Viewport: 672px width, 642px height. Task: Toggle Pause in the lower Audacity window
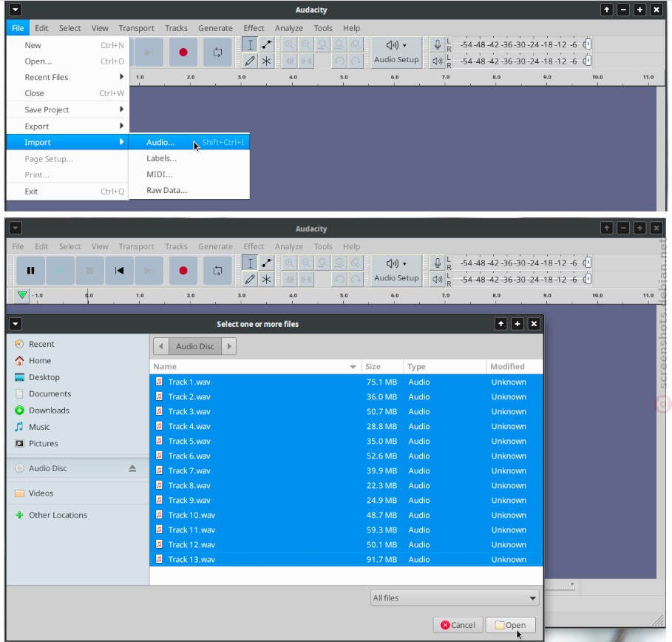click(x=30, y=271)
